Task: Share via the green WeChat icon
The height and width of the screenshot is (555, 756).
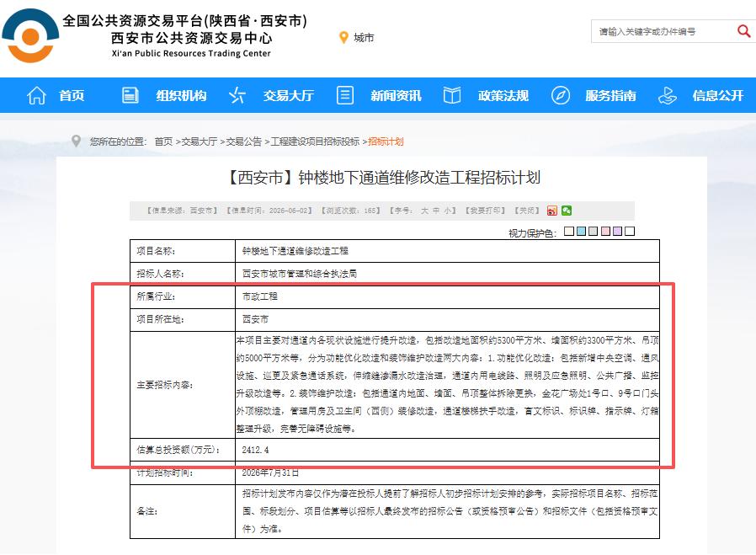Action: tap(567, 211)
